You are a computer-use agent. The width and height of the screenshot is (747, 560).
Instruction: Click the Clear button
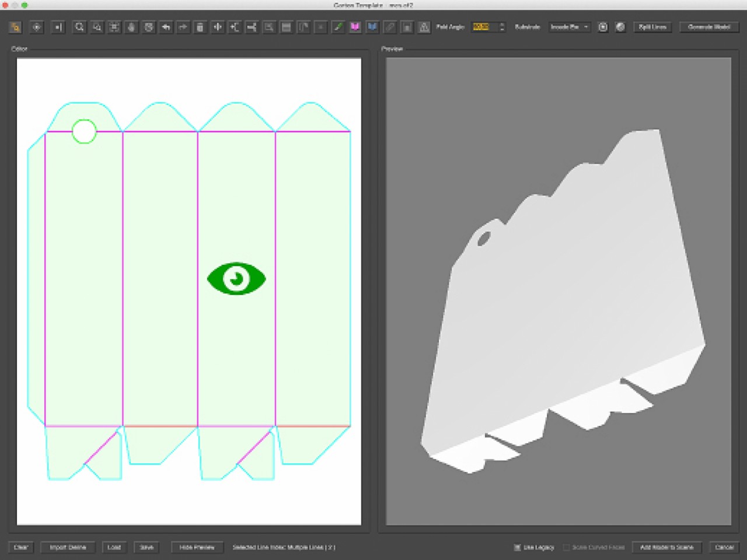[x=21, y=547]
